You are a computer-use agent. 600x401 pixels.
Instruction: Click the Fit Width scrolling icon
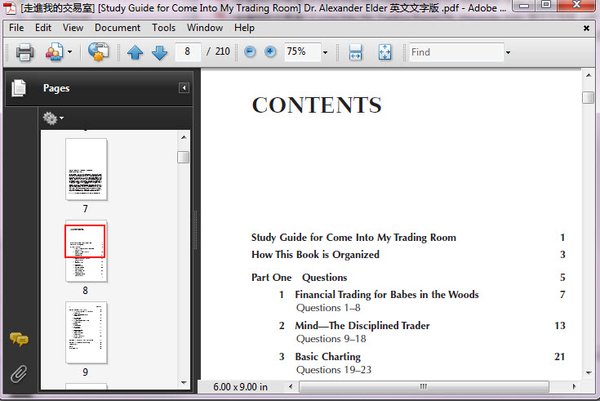coord(355,52)
